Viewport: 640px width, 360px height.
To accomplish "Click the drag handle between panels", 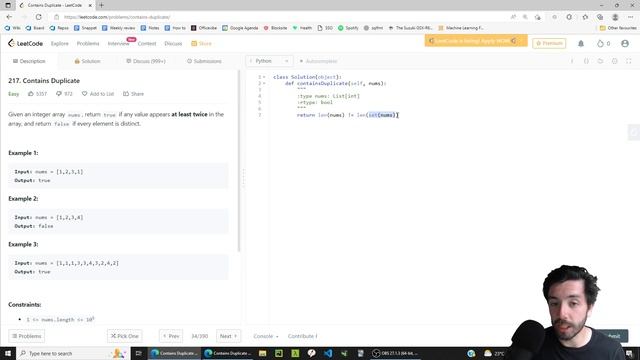I will (243, 178).
